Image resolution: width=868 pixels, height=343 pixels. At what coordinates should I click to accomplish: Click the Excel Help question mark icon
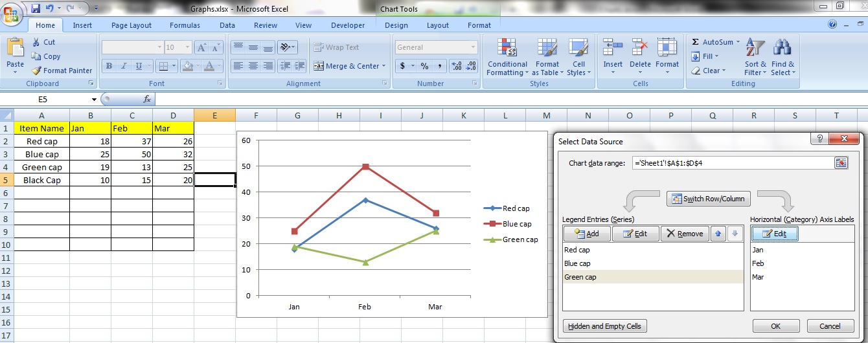tap(832, 25)
